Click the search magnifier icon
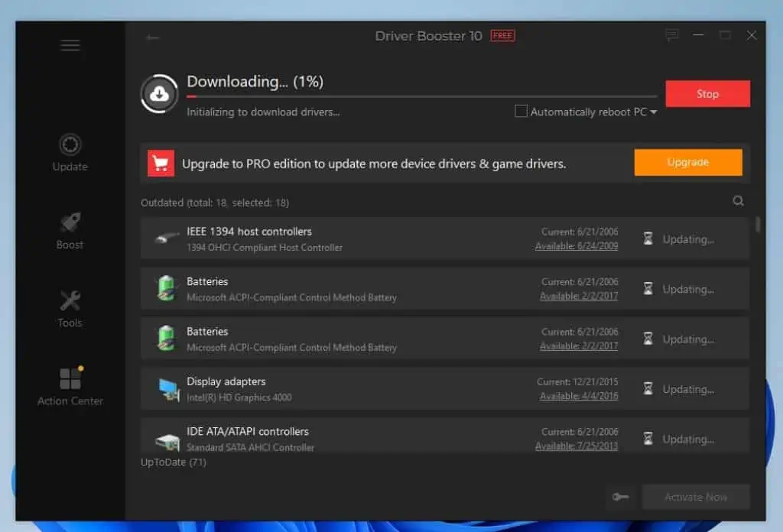783x532 pixels. pos(738,201)
